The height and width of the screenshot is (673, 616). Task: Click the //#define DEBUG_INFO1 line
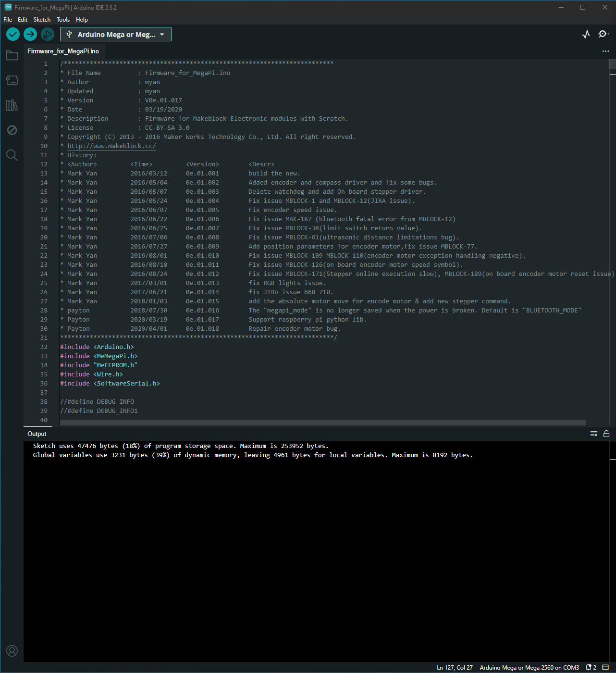click(x=99, y=411)
